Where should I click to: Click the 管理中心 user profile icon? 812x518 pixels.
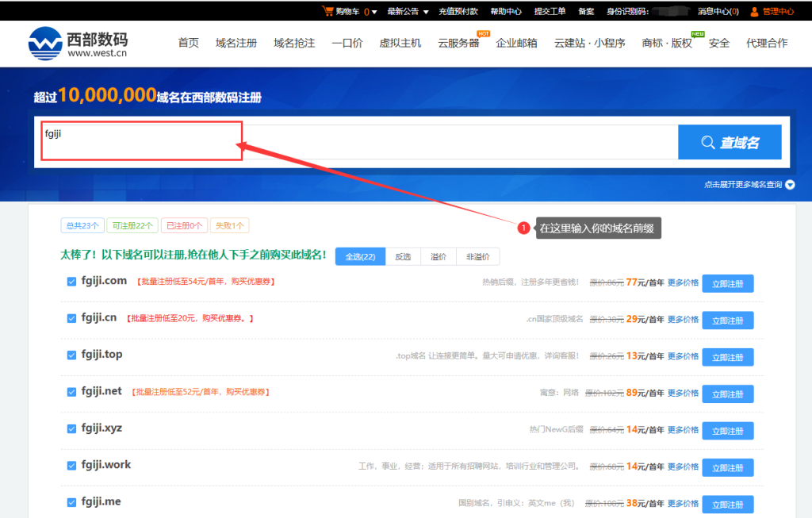(x=753, y=10)
